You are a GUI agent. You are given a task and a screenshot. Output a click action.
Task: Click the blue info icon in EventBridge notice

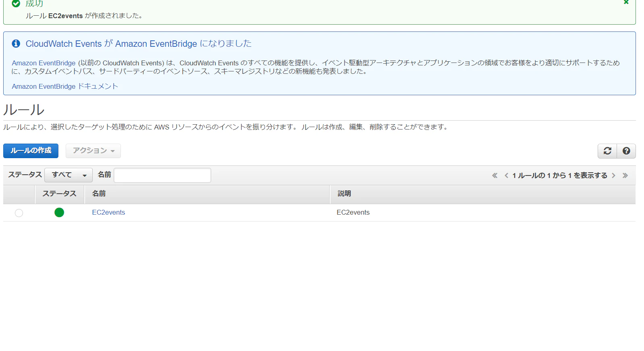tap(16, 44)
